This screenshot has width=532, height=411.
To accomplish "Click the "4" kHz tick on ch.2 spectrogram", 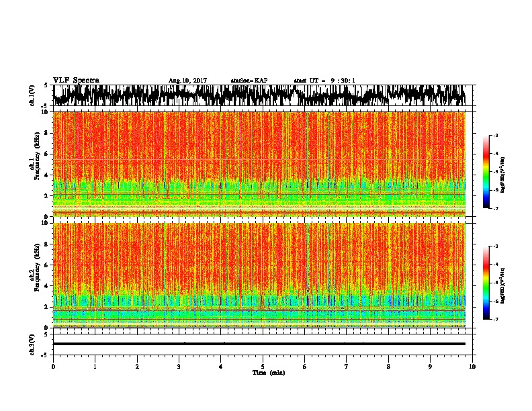I will coord(46,286).
